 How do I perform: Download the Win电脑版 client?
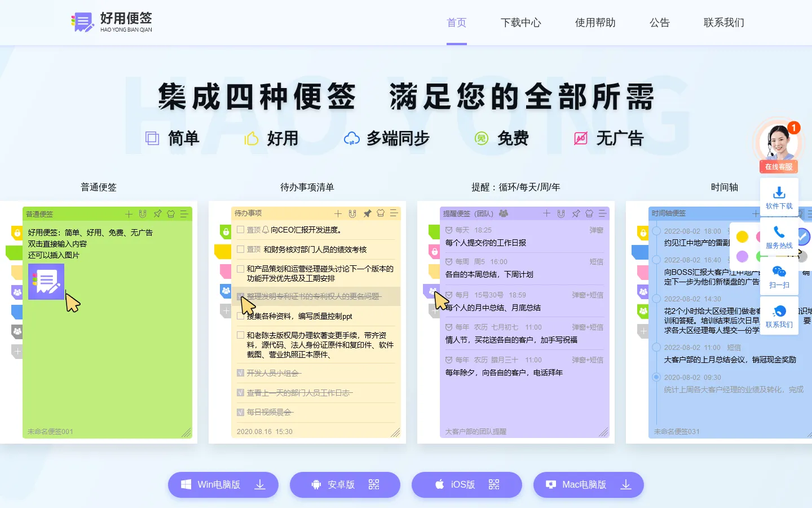[223, 485]
